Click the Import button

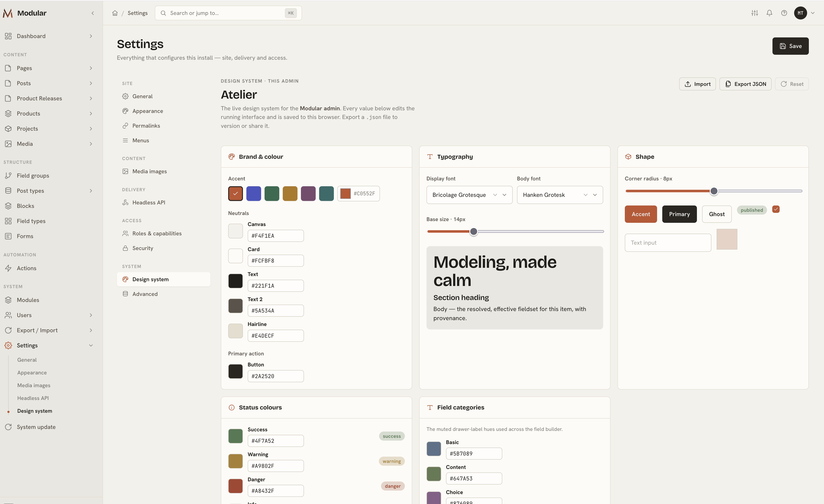pos(697,84)
